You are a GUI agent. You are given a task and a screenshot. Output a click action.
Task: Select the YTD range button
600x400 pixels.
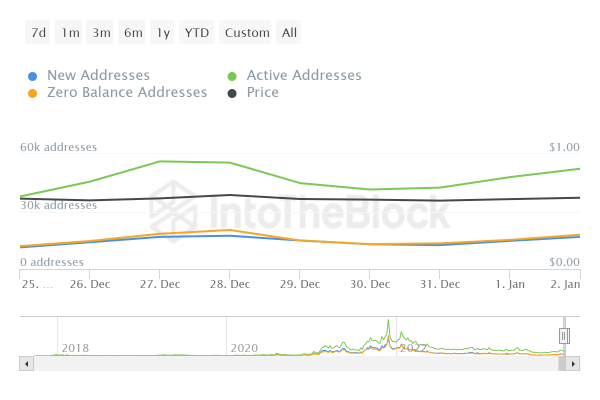(x=197, y=33)
